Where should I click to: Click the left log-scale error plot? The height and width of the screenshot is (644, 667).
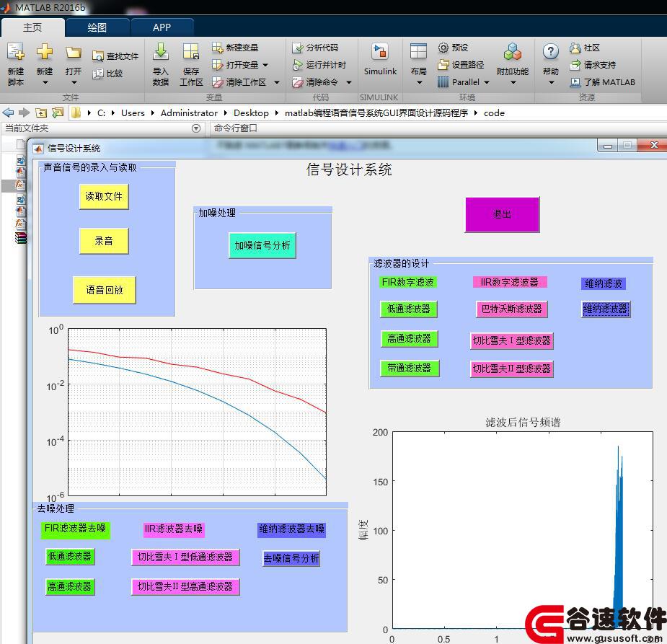pos(198,412)
